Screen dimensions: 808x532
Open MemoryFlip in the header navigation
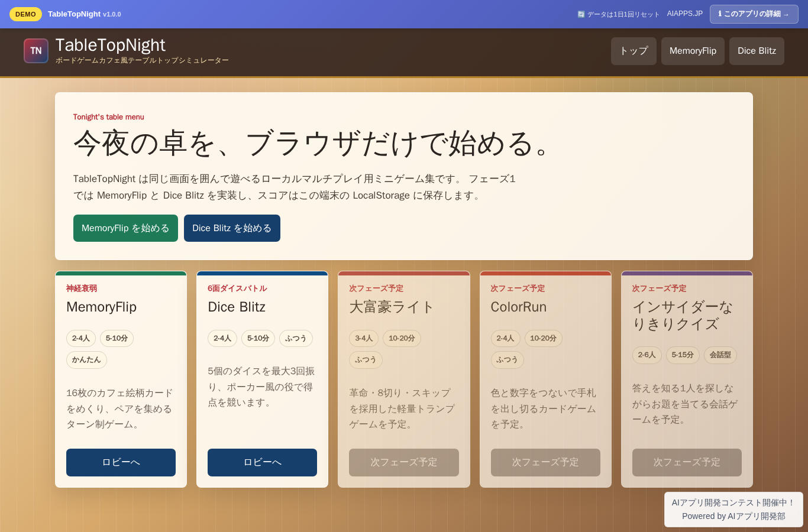click(x=693, y=51)
